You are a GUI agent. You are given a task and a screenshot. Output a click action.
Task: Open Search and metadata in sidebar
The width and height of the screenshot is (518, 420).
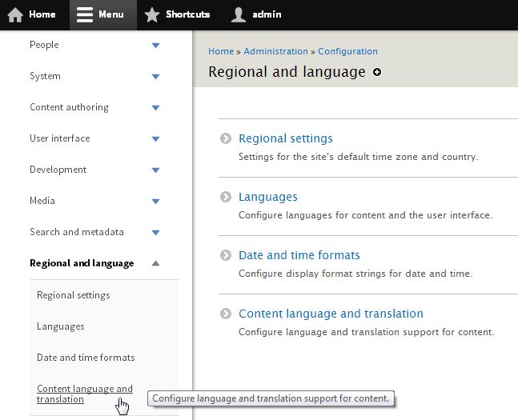pyautogui.click(x=77, y=232)
